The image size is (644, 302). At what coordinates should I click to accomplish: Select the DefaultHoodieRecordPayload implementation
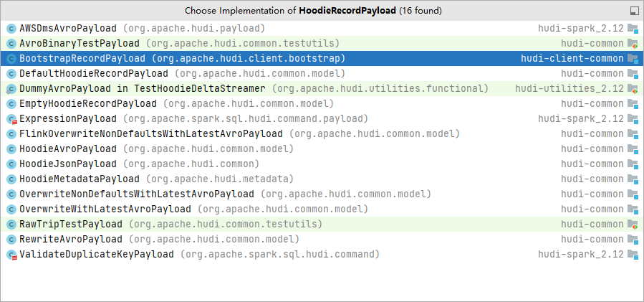point(94,74)
